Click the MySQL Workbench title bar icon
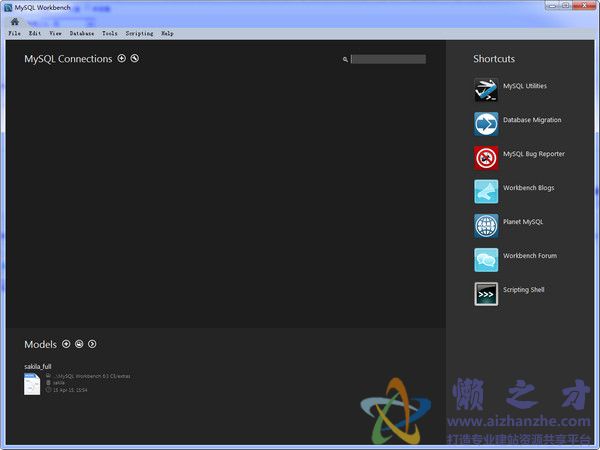Screen dimensions: 600x450 click(x=8, y=8)
